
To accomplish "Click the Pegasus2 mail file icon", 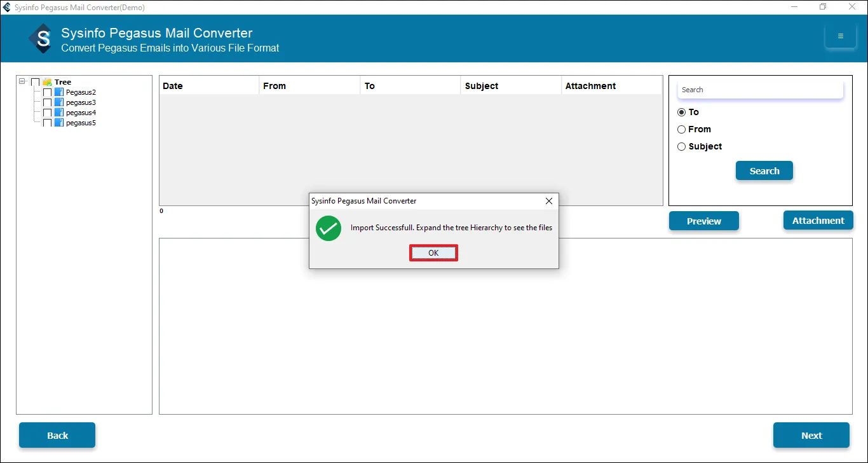I will click(x=59, y=92).
